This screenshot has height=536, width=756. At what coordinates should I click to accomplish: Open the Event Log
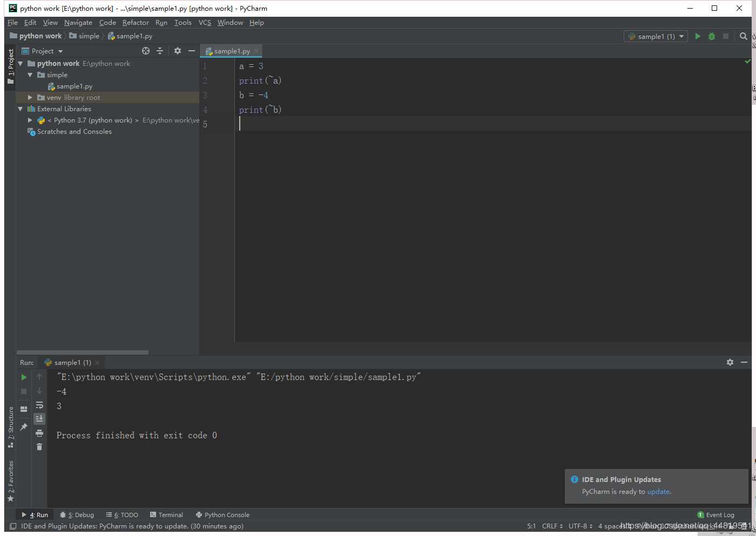(x=716, y=515)
